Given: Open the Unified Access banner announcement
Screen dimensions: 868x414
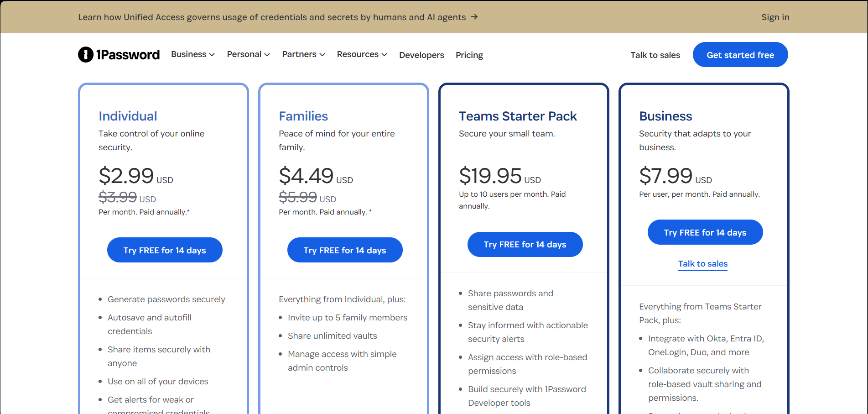Looking at the screenshot, I should tap(272, 17).
